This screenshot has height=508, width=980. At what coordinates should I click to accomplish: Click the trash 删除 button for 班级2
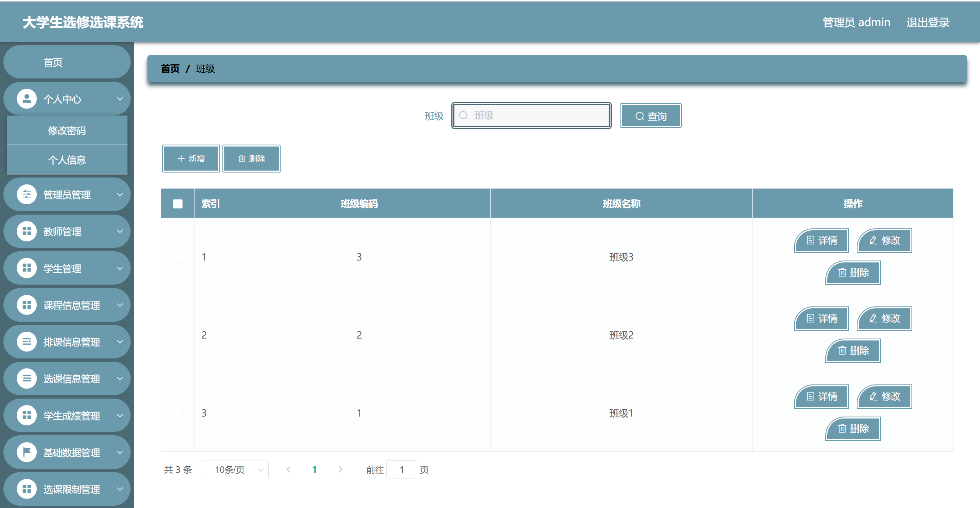(853, 351)
